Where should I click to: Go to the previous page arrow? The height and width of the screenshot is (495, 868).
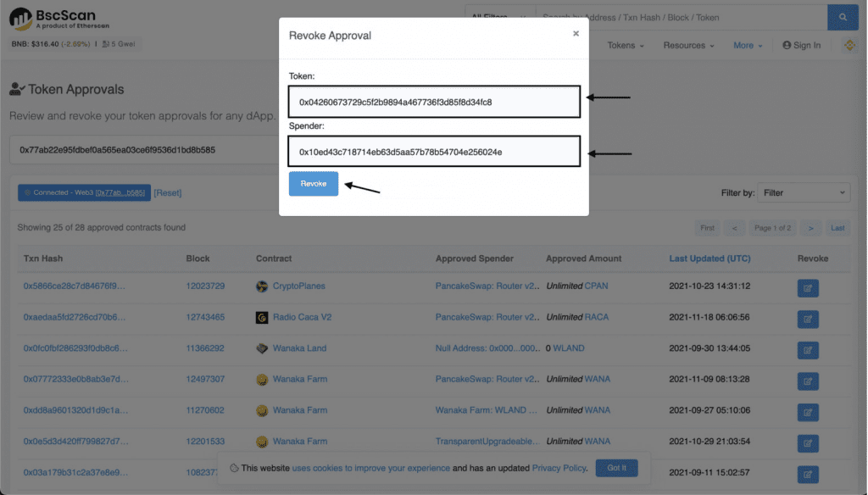coord(735,228)
